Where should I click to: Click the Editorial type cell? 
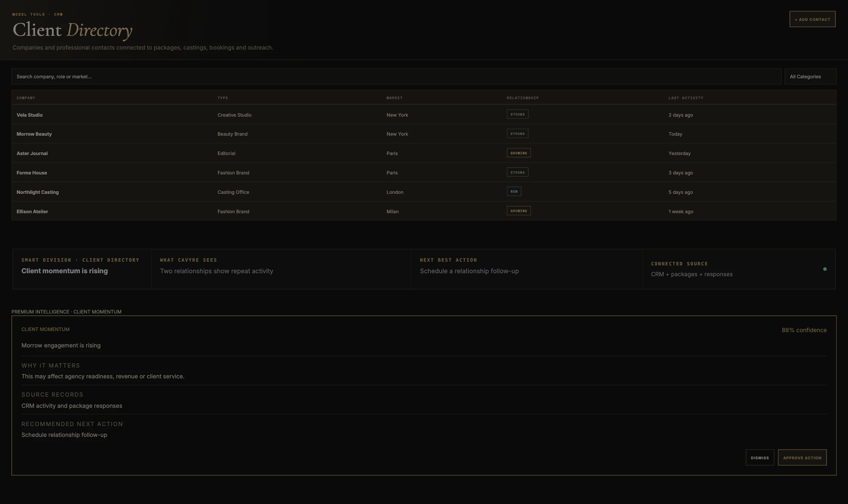click(226, 153)
